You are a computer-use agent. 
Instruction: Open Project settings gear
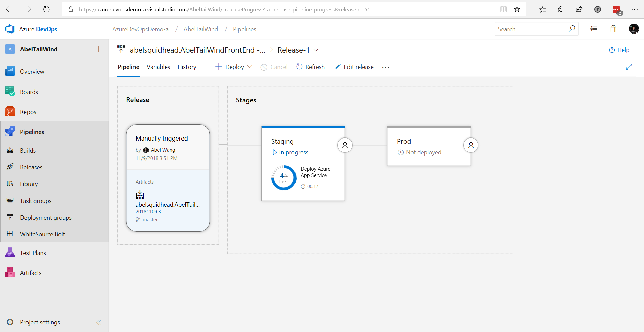(x=10, y=322)
